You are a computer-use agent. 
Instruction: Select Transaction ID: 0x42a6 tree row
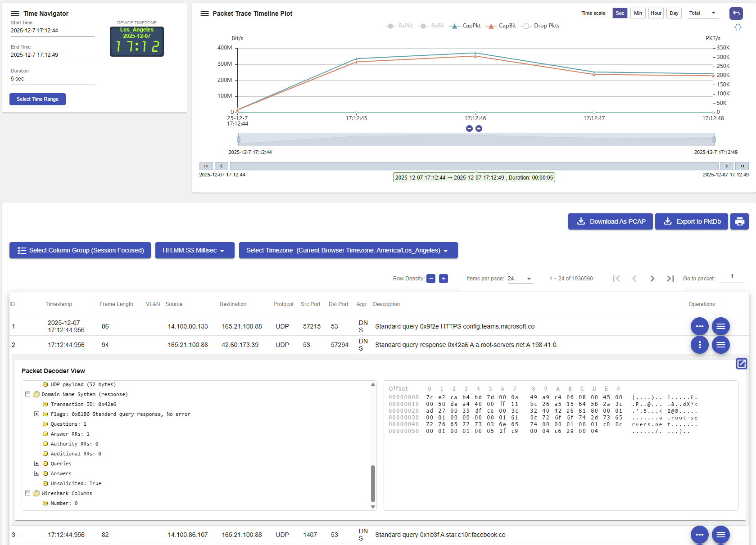(x=83, y=404)
